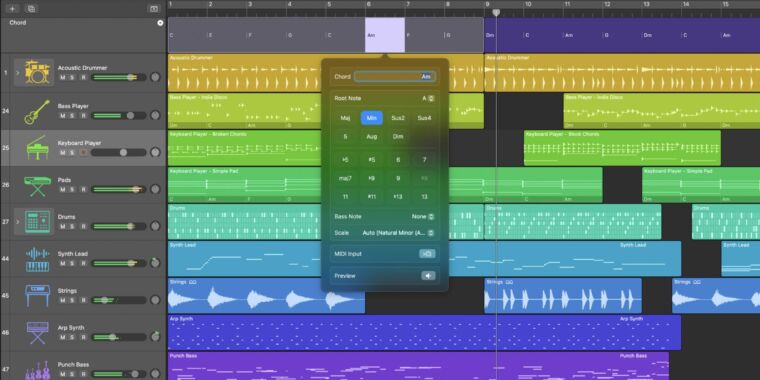Mute the Pads track
Screen dimensions: 760x380
click(x=63, y=190)
